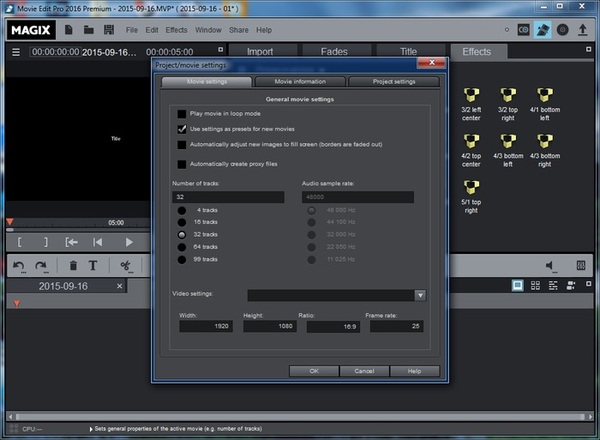Uncheck Use settings as presets for new movies

click(x=181, y=129)
